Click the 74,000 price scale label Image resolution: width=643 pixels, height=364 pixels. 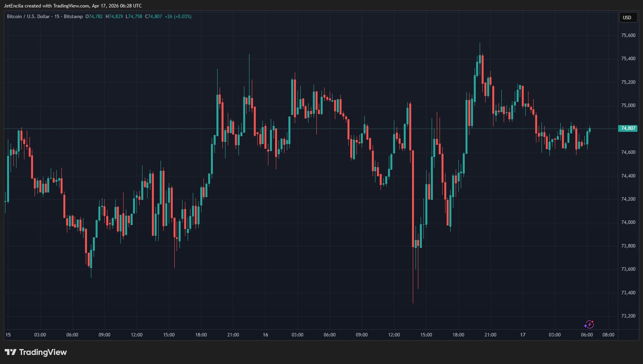pos(628,222)
